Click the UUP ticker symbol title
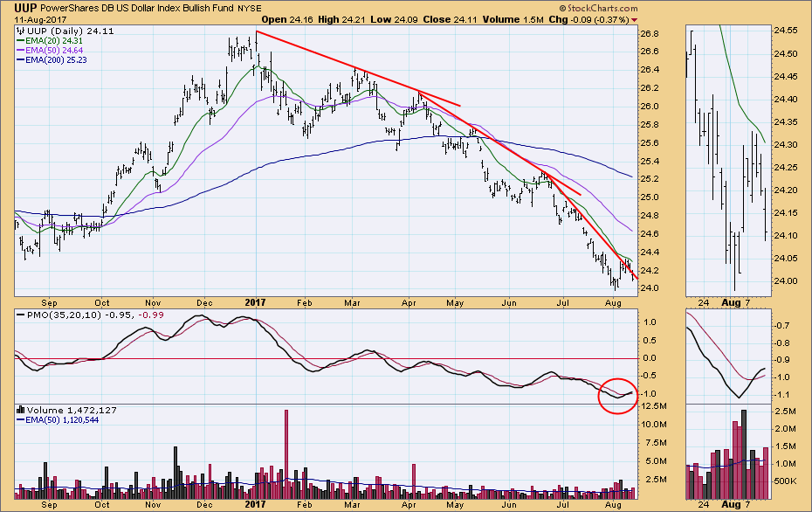The height and width of the screenshot is (512, 812). pyautogui.click(x=25, y=8)
